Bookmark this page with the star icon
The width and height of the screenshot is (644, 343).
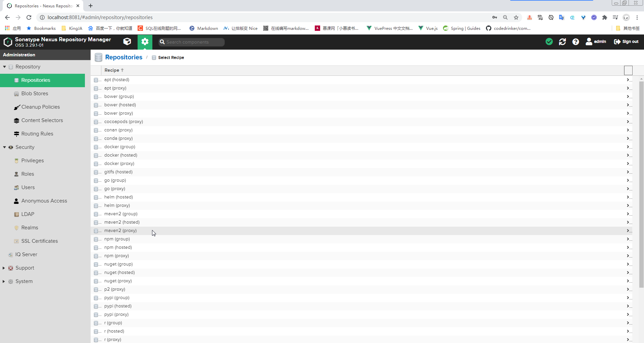[x=516, y=17]
